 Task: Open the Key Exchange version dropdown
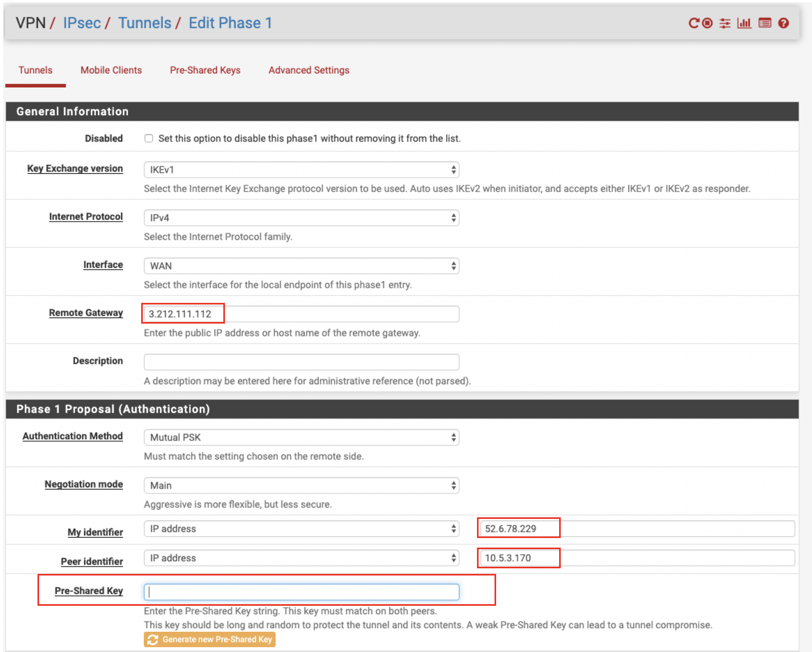click(x=301, y=170)
